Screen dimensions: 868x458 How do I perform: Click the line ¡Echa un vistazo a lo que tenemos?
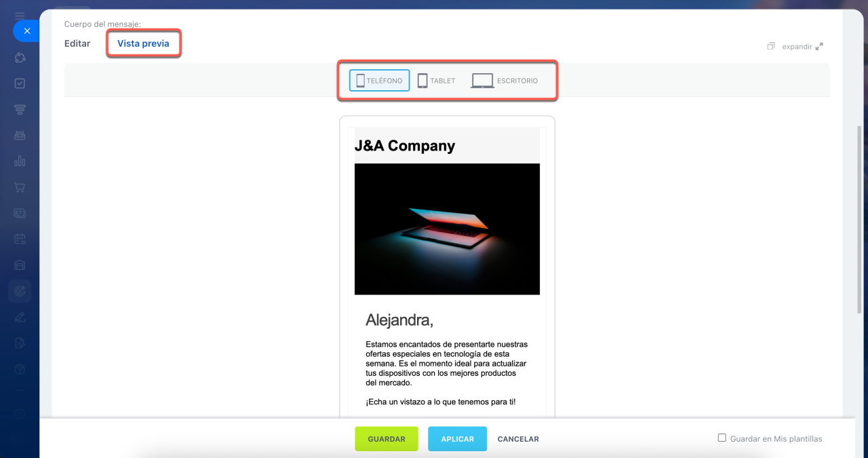click(440, 402)
